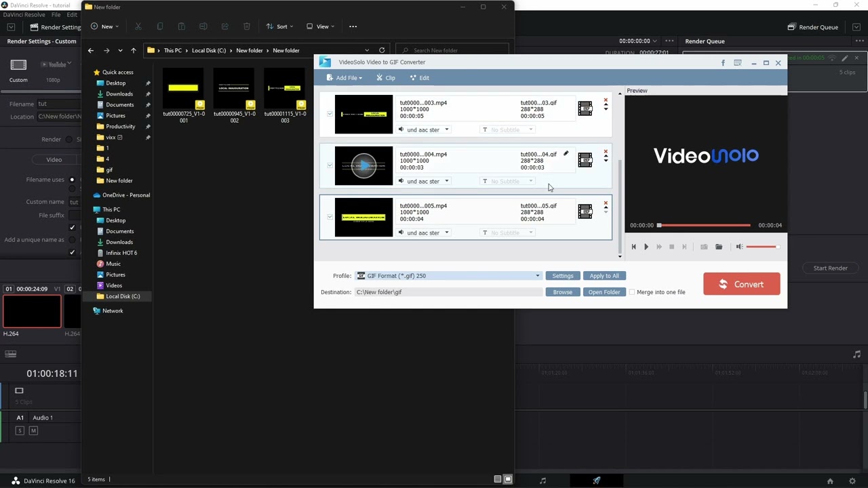Image resolution: width=868 pixels, height=488 pixels.
Task: Click GIF output format icon for tut0000...003.mp4
Action: tap(585, 108)
